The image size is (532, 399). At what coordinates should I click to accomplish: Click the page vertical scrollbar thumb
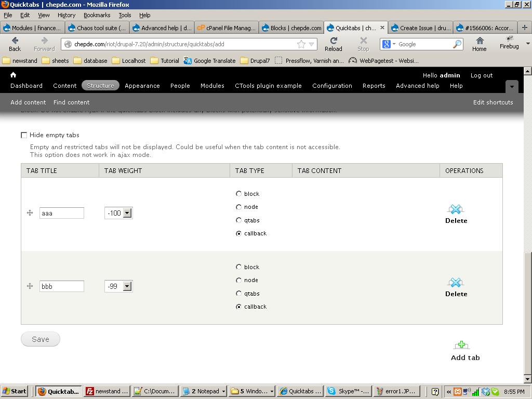coord(528,312)
